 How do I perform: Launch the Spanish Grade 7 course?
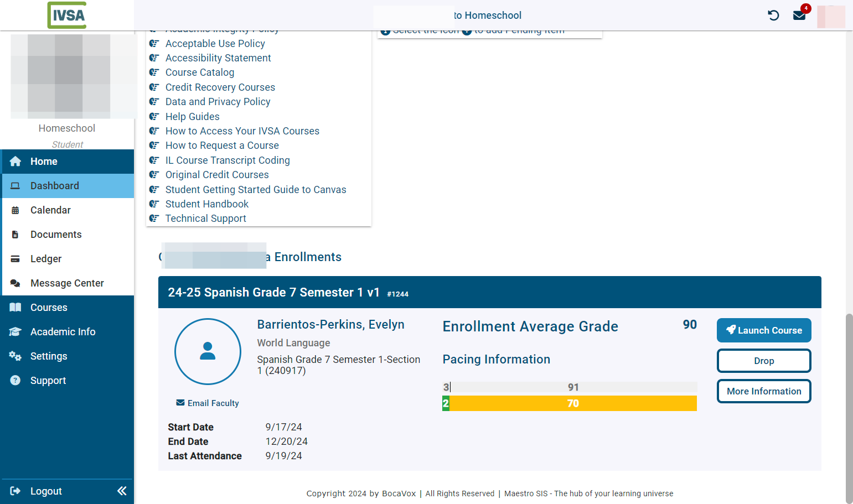pos(764,330)
